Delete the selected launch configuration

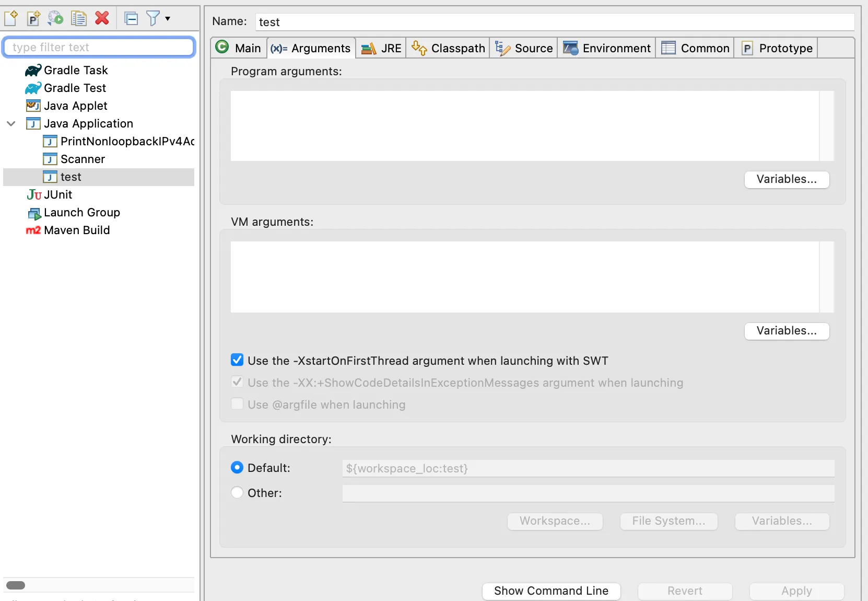coord(102,18)
